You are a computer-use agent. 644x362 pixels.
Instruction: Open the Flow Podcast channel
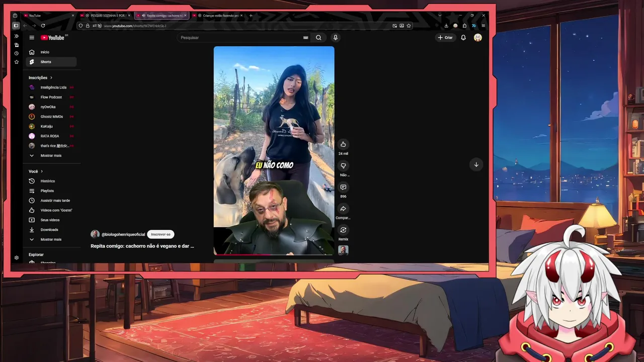coord(52,97)
